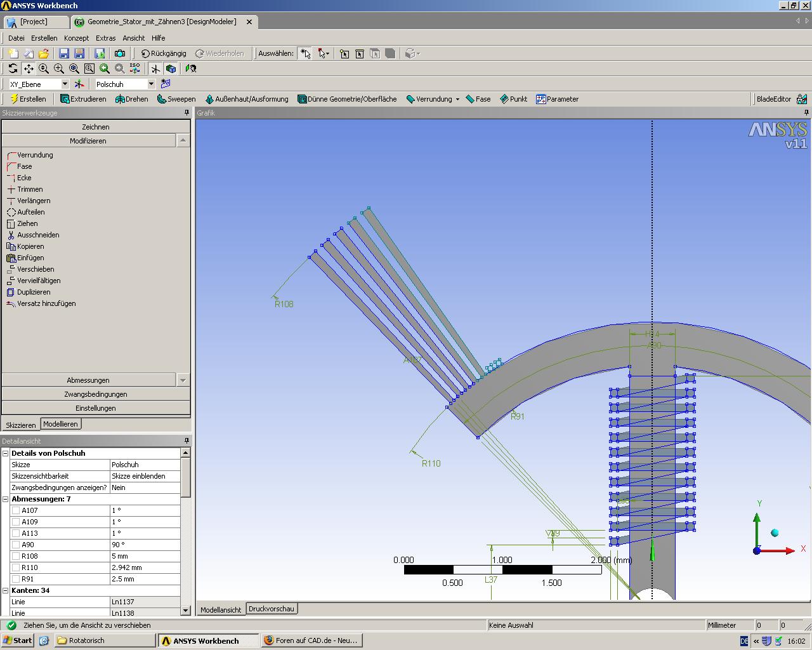Click the Windows Start button
812x650 pixels.
[x=17, y=640]
